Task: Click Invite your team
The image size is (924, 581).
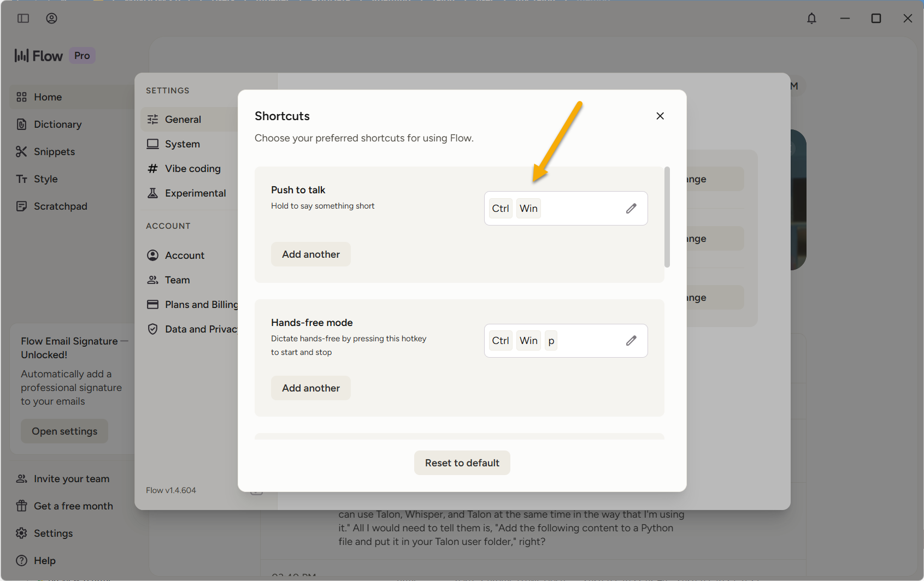Action: [x=71, y=479]
